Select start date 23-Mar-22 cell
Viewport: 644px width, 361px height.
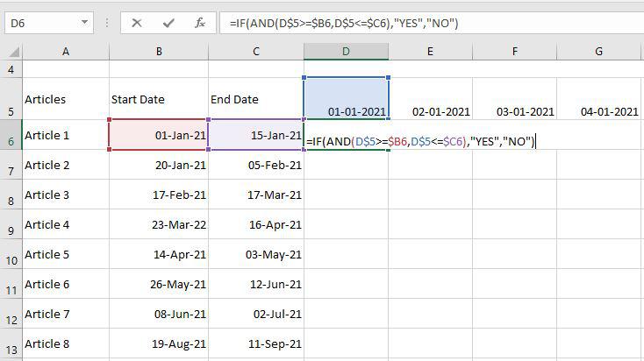click(x=159, y=224)
